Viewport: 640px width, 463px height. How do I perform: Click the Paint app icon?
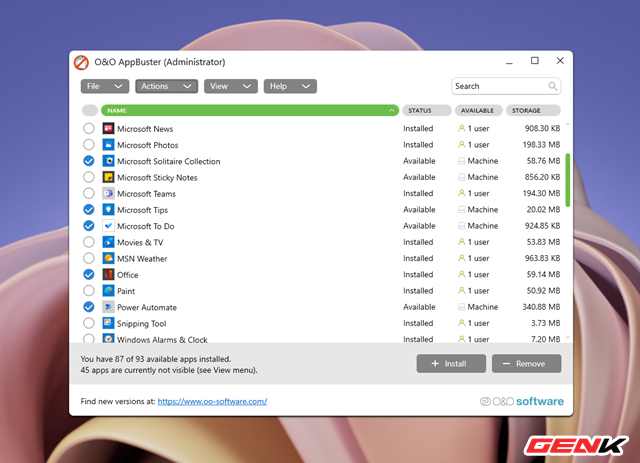(x=108, y=291)
